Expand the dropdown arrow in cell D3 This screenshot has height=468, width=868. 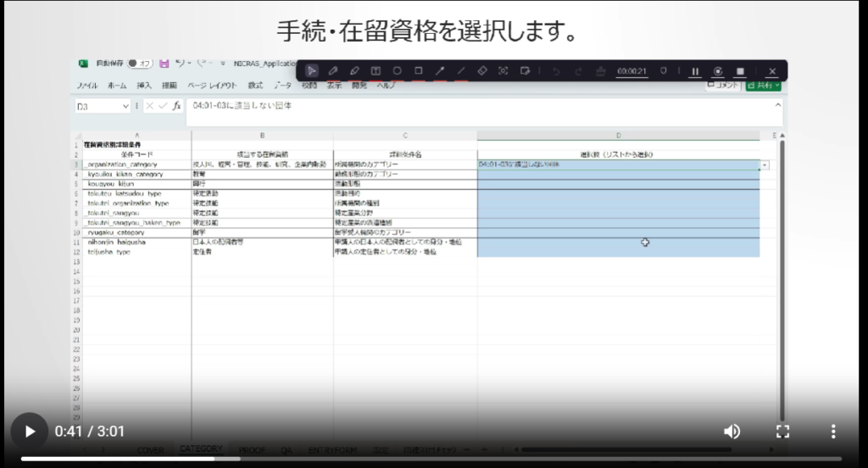tap(765, 165)
